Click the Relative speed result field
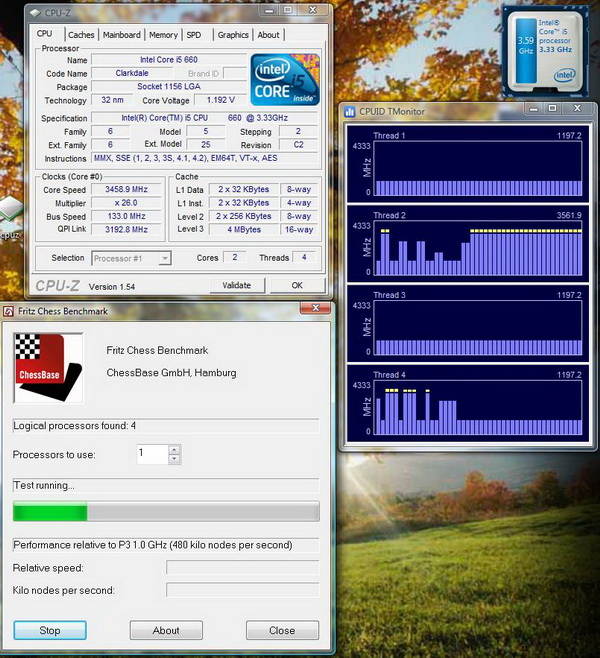The height and width of the screenshot is (658, 600). point(243,567)
